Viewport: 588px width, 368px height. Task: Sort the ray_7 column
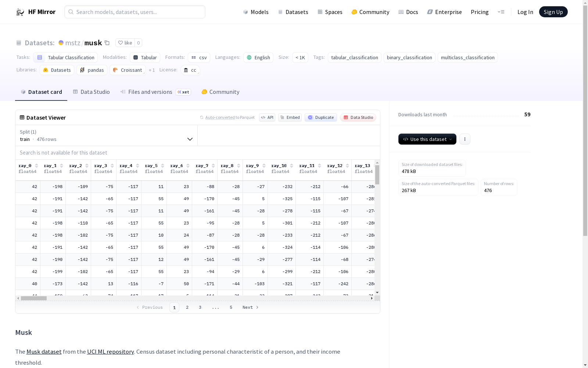point(214,166)
